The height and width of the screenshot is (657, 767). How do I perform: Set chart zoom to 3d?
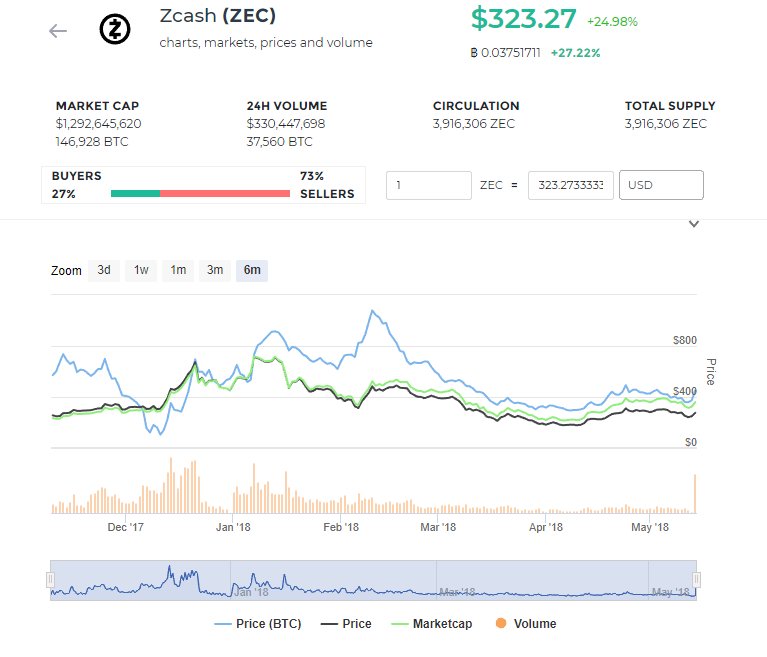coord(104,270)
